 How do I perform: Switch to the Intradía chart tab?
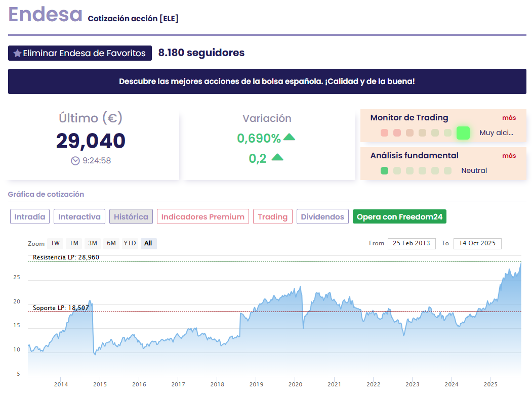coord(30,217)
